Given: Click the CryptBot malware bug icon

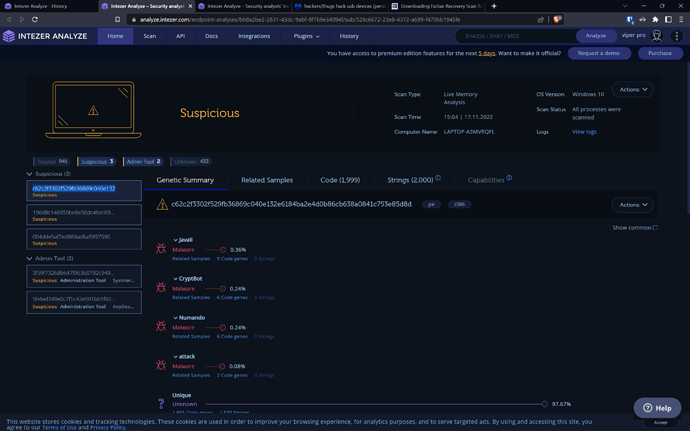Looking at the screenshot, I should (x=161, y=287).
